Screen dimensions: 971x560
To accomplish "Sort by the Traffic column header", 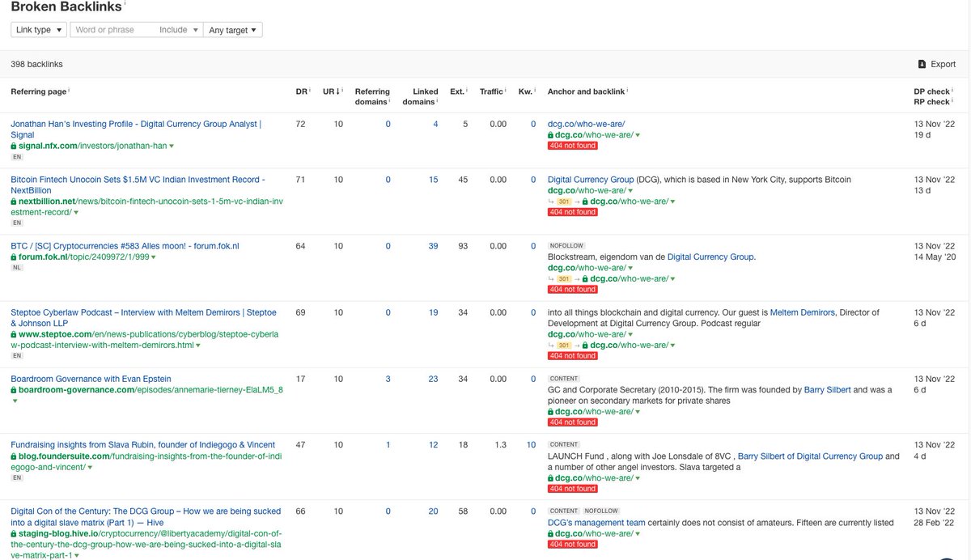I will (493, 91).
